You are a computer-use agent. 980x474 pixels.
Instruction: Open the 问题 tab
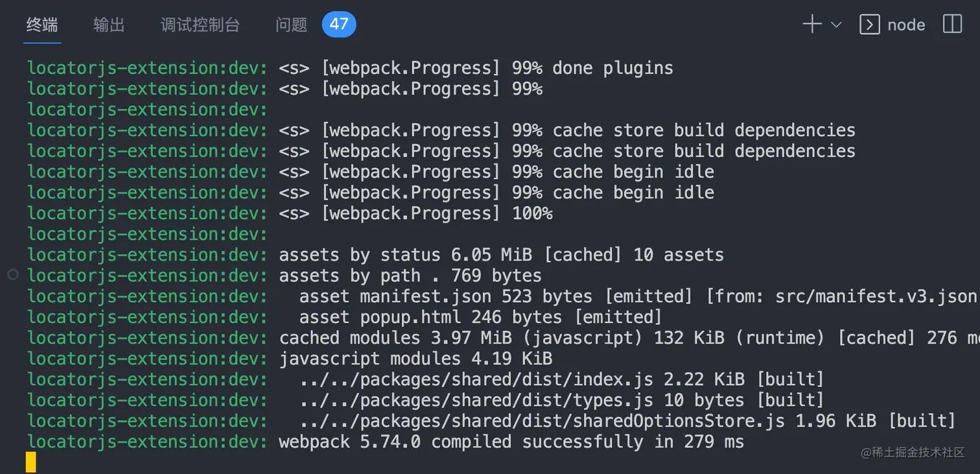[x=292, y=25]
